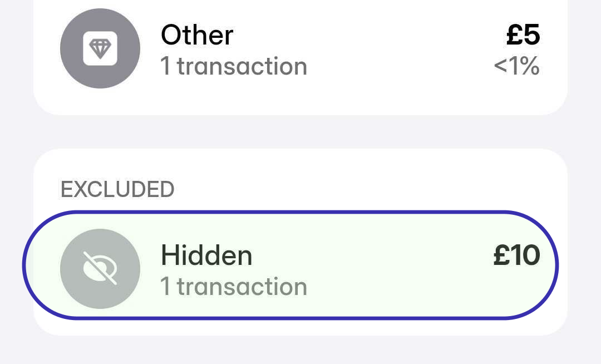
Task: Click the highlighted green Hidden row background
Action: (x=290, y=265)
